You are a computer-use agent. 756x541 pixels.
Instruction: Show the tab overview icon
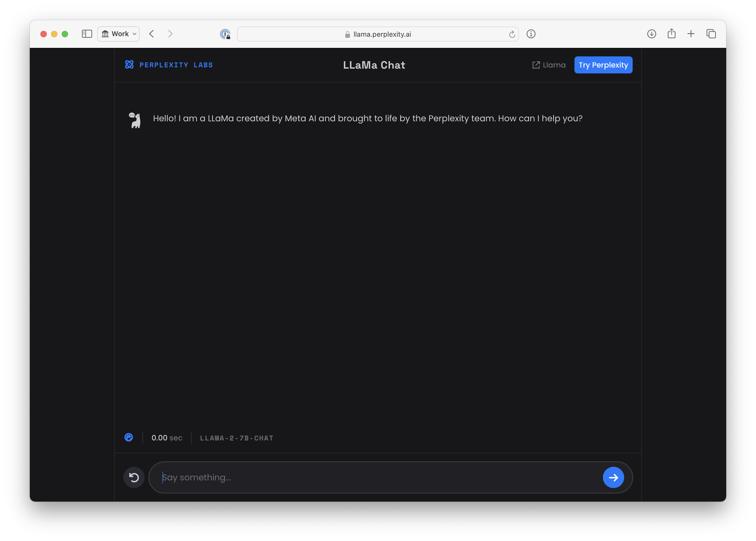point(711,34)
